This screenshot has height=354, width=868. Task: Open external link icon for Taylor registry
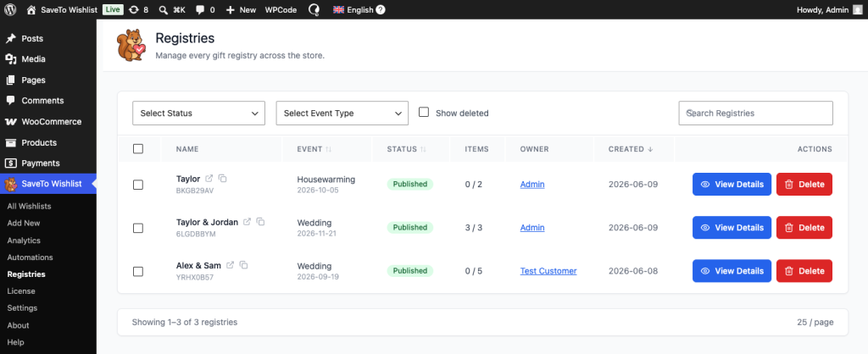[209, 179]
